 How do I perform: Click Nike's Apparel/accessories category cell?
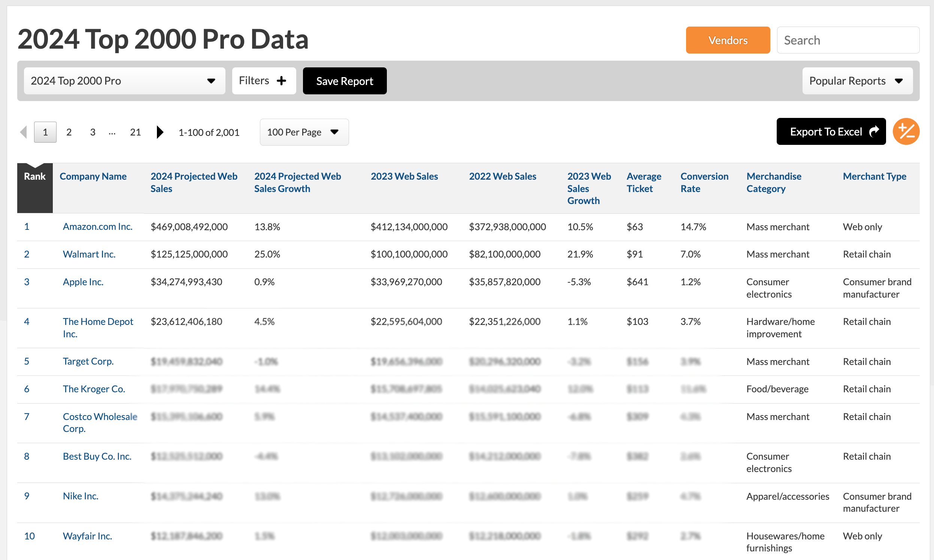click(788, 496)
